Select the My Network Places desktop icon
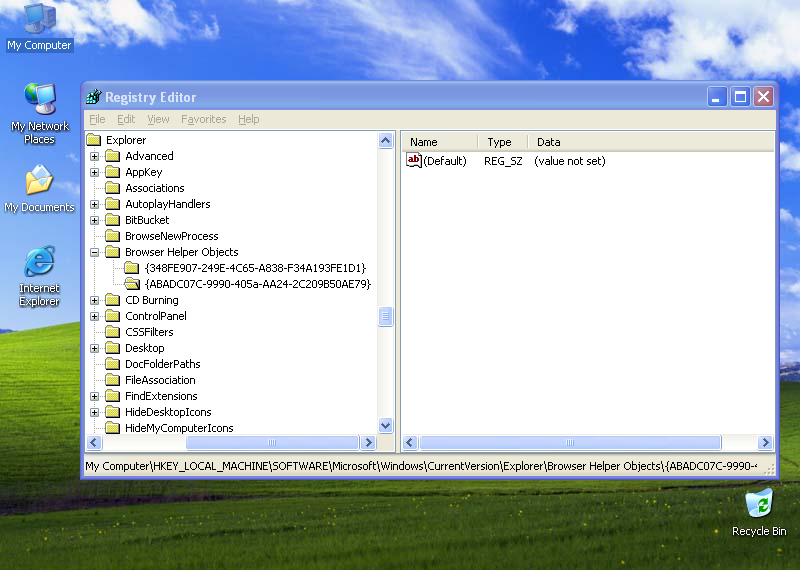 (x=40, y=113)
